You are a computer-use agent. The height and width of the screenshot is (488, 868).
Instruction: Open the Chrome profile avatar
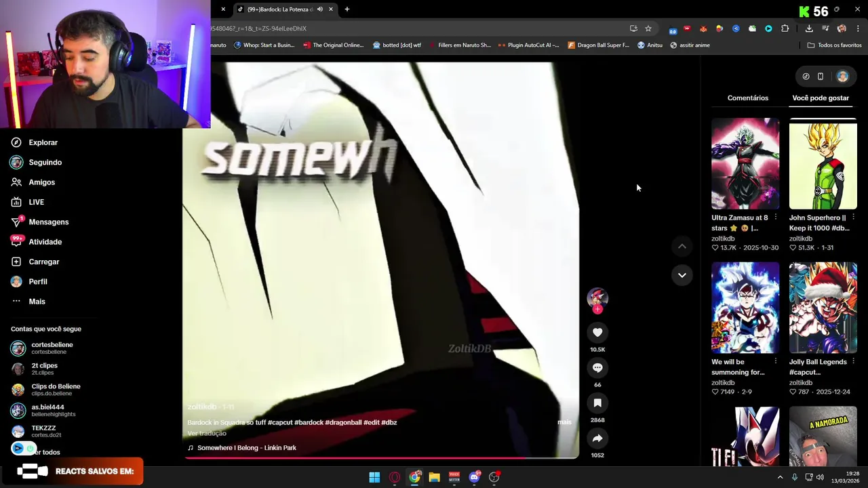pyautogui.click(x=842, y=28)
